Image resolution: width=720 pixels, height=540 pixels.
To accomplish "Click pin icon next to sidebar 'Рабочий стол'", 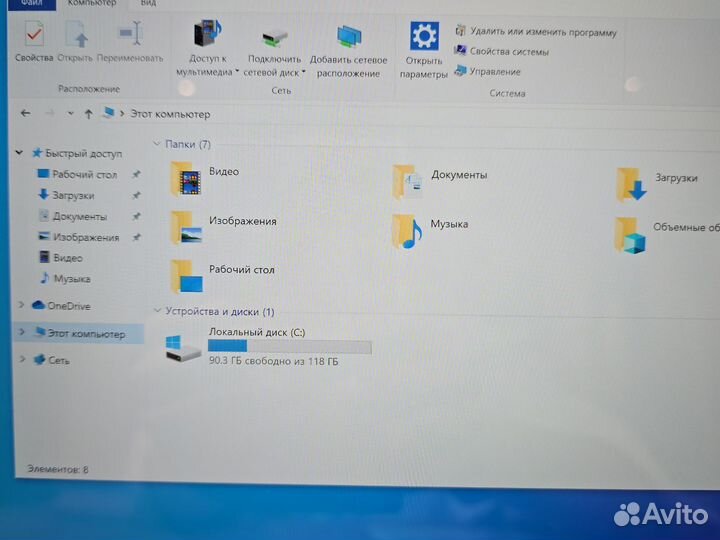I will [x=136, y=174].
